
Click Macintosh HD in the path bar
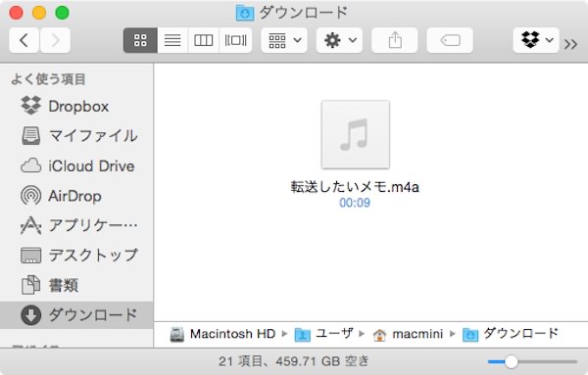222,334
